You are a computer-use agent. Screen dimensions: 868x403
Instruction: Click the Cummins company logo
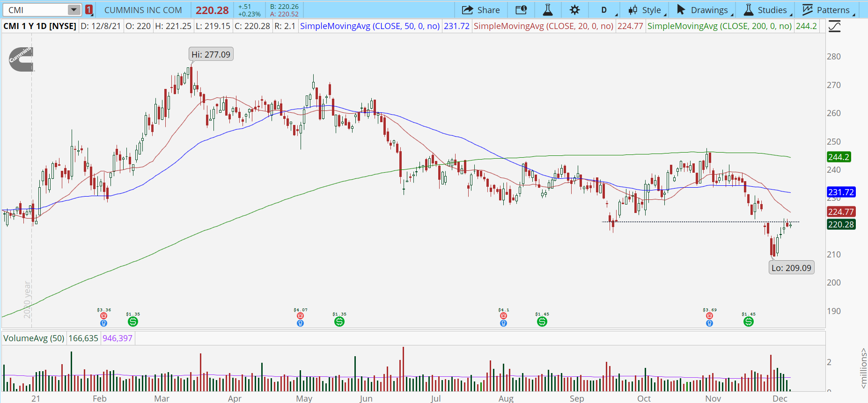(22, 59)
